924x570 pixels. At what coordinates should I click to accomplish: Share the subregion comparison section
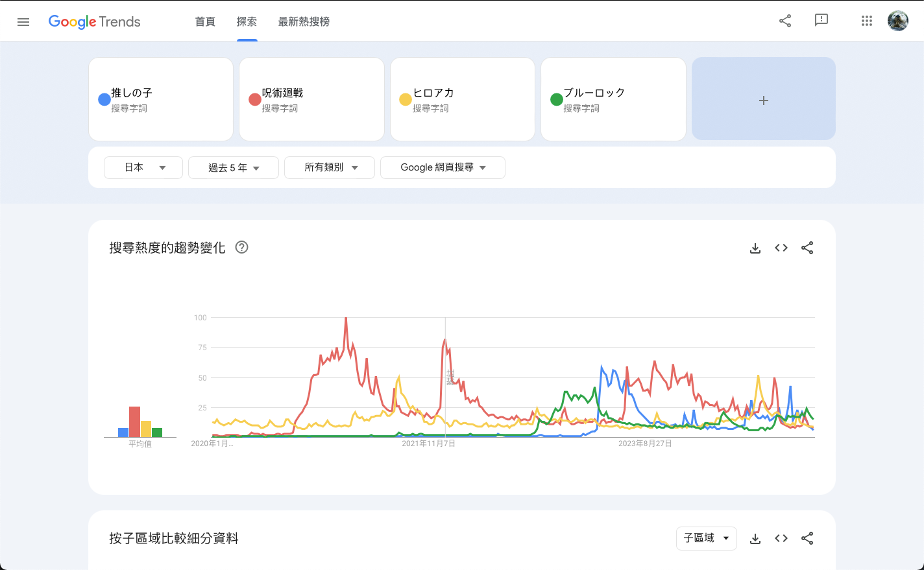[807, 538]
